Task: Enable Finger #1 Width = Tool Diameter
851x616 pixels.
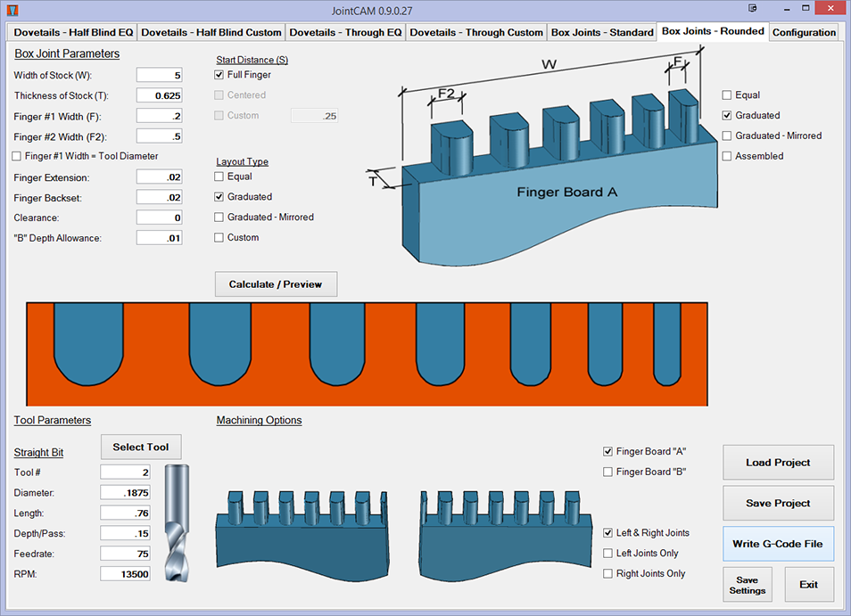Action: 18,156
